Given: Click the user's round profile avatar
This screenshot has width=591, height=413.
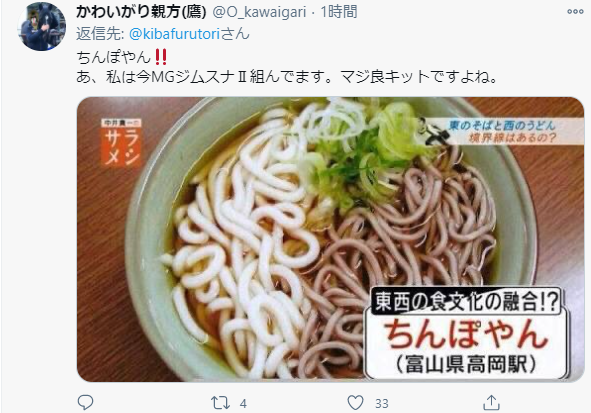Looking at the screenshot, I should (x=42, y=26).
